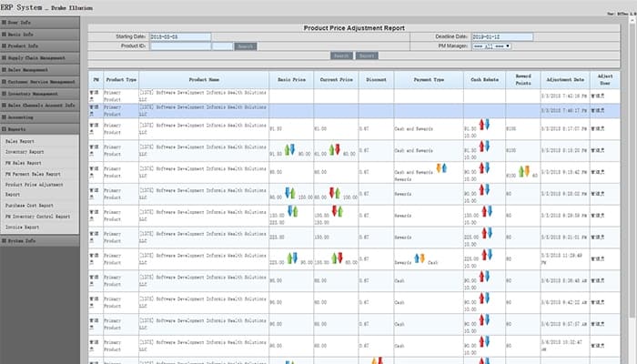Click Current Price arrows between 150.00 and 80.00
This screenshot has width=637, height=364.
338,258
